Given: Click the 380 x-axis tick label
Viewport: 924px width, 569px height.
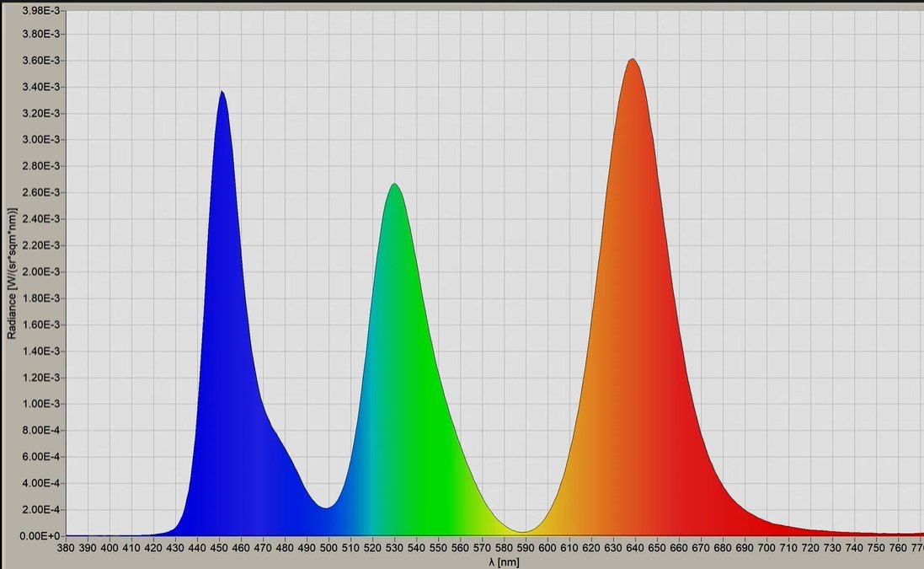Looking at the screenshot, I should (66, 548).
